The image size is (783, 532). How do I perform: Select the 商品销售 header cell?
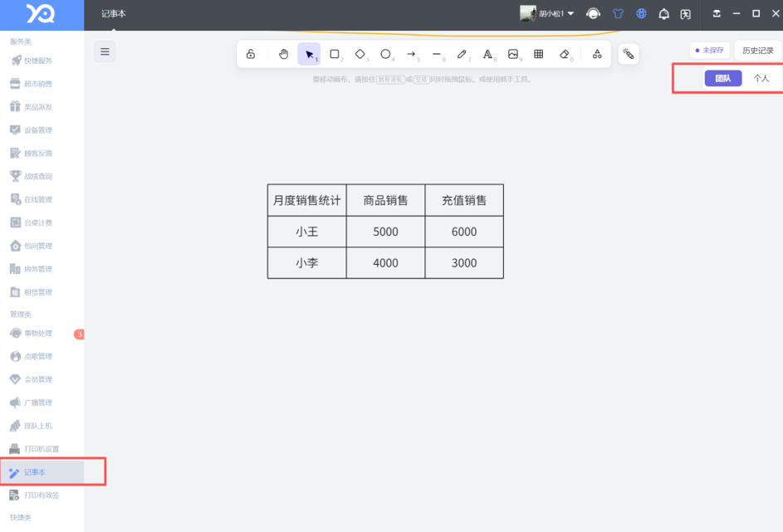coord(385,200)
